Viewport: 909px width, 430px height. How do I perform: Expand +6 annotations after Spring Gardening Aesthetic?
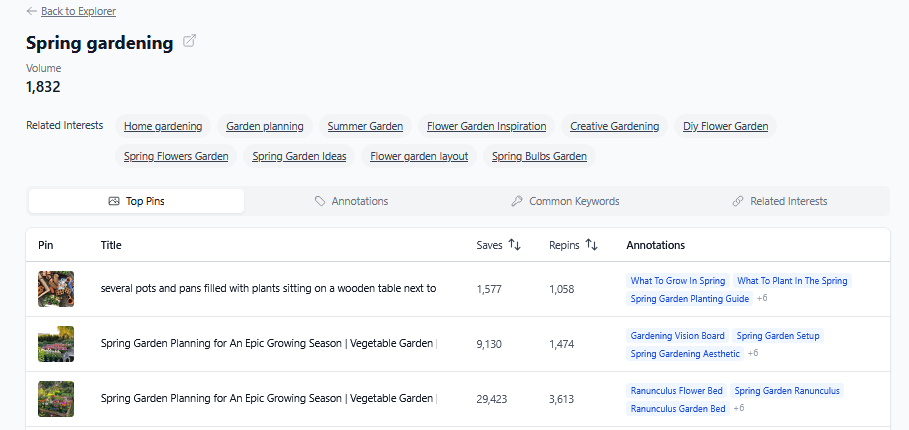[x=753, y=353]
